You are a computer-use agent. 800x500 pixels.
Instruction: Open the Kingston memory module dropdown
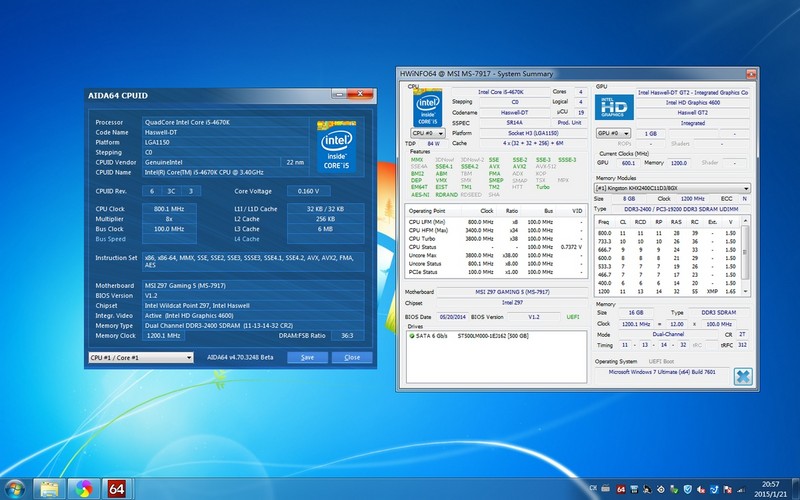pos(672,188)
